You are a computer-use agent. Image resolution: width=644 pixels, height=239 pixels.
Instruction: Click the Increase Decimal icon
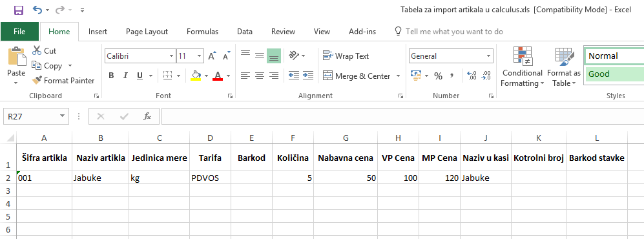(x=472, y=76)
